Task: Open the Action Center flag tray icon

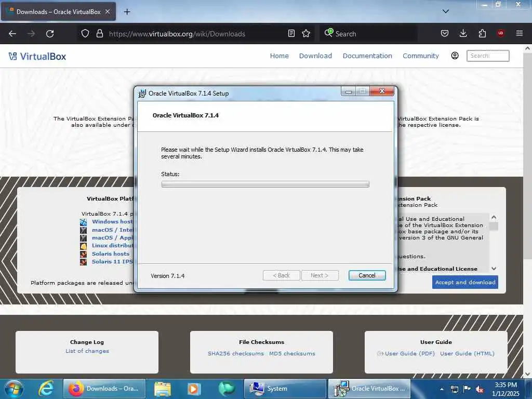Action: [467, 389]
